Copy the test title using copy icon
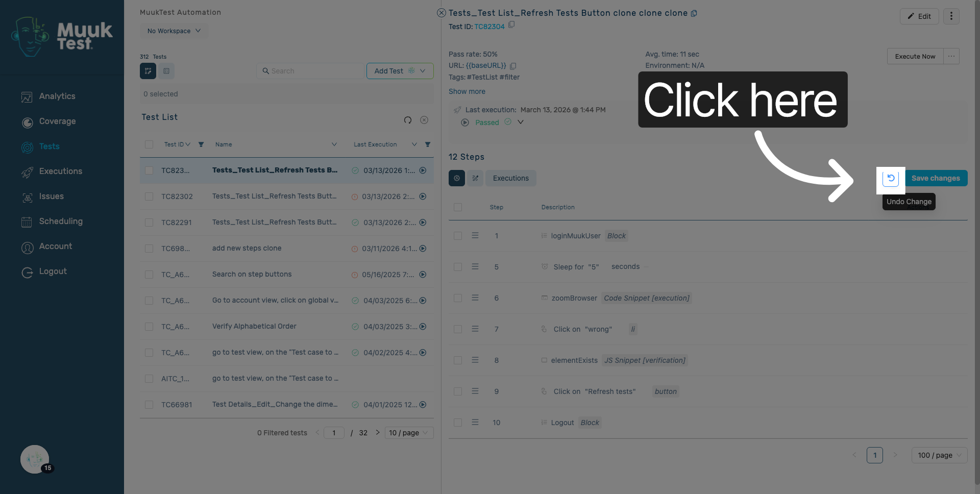The height and width of the screenshot is (494, 980). (694, 13)
